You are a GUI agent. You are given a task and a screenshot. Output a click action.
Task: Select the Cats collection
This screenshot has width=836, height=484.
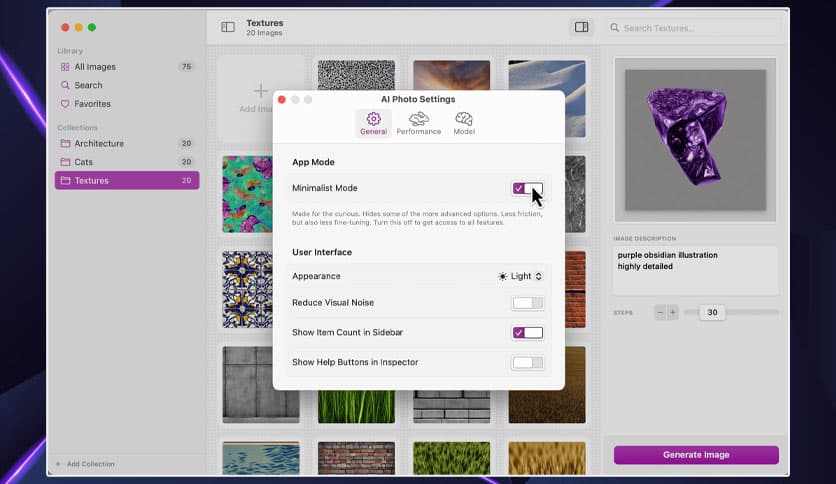click(127, 162)
